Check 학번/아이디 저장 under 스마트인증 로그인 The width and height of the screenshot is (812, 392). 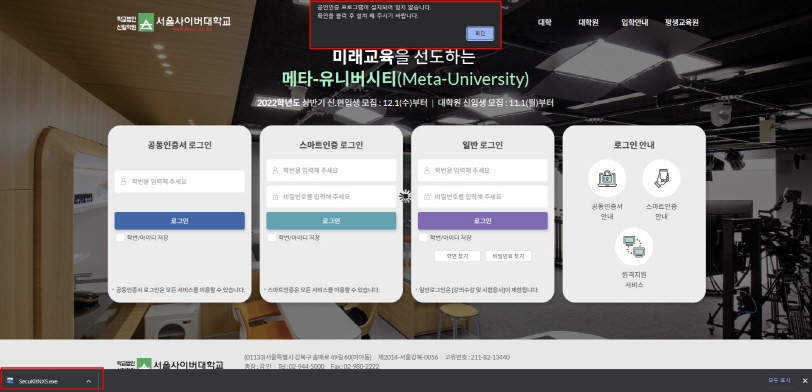pos(271,238)
